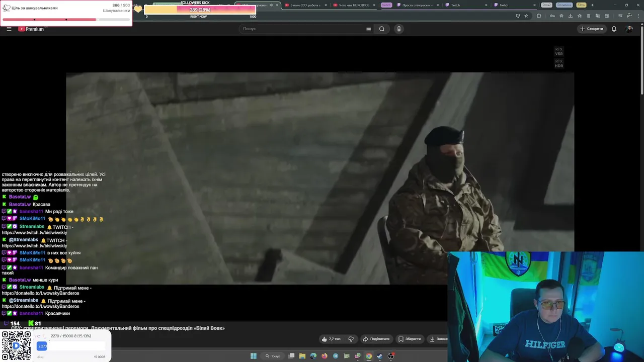This screenshot has width=644, height=362.
Task: Like the video with 7,7 тис. likes
Action: [331, 339]
